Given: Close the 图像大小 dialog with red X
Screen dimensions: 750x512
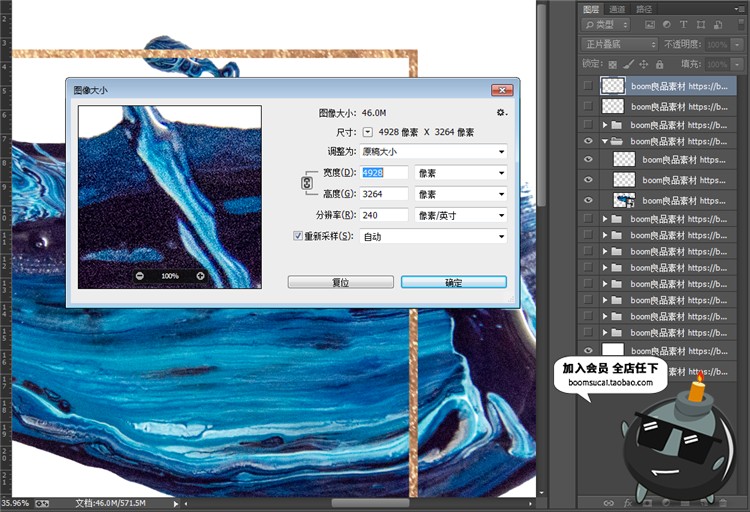Looking at the screenshot, I should point(502,89).
